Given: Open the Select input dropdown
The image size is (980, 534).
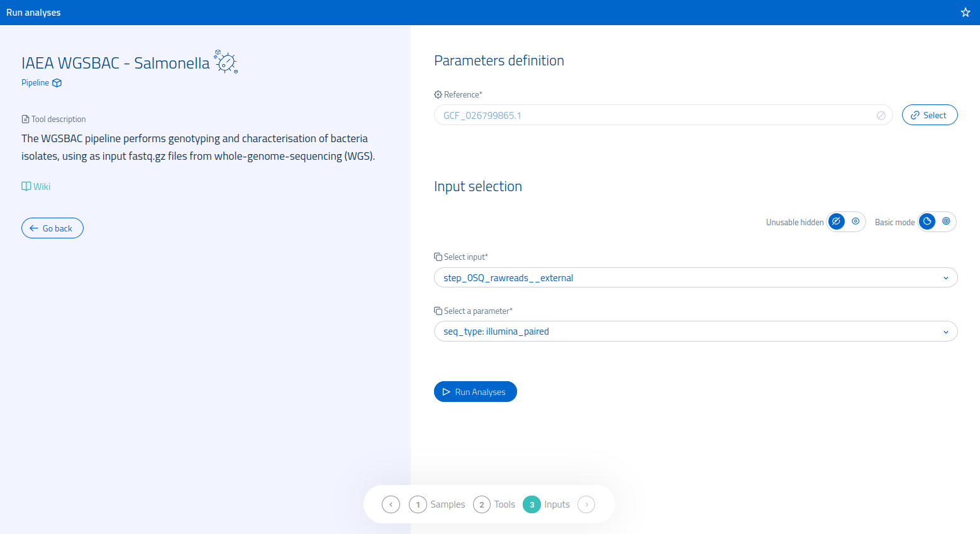Looking at the screenshot, I should (695, 278).
